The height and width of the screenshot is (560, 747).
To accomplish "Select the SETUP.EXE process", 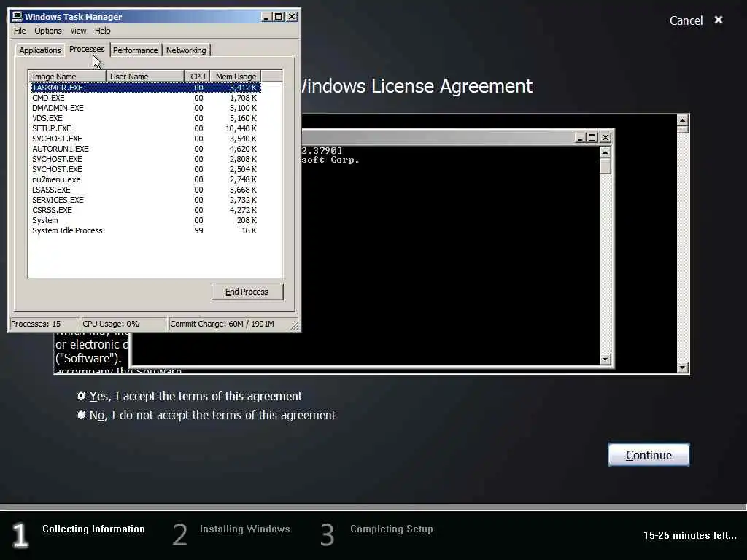I will (145, 128).
